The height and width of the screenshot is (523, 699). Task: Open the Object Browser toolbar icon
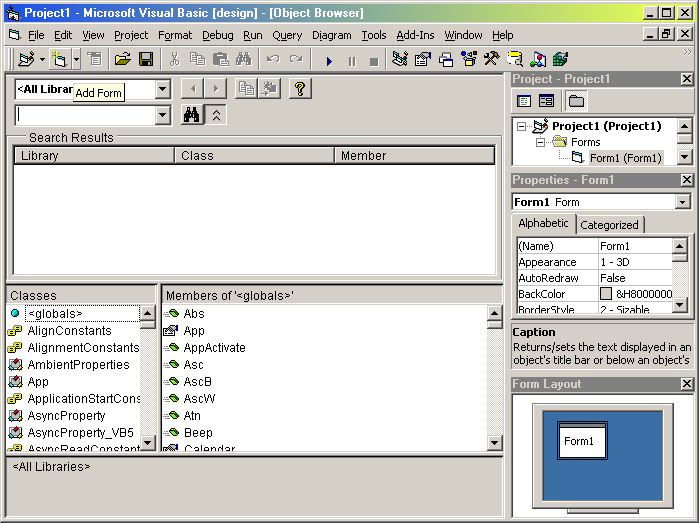point(469,59)
